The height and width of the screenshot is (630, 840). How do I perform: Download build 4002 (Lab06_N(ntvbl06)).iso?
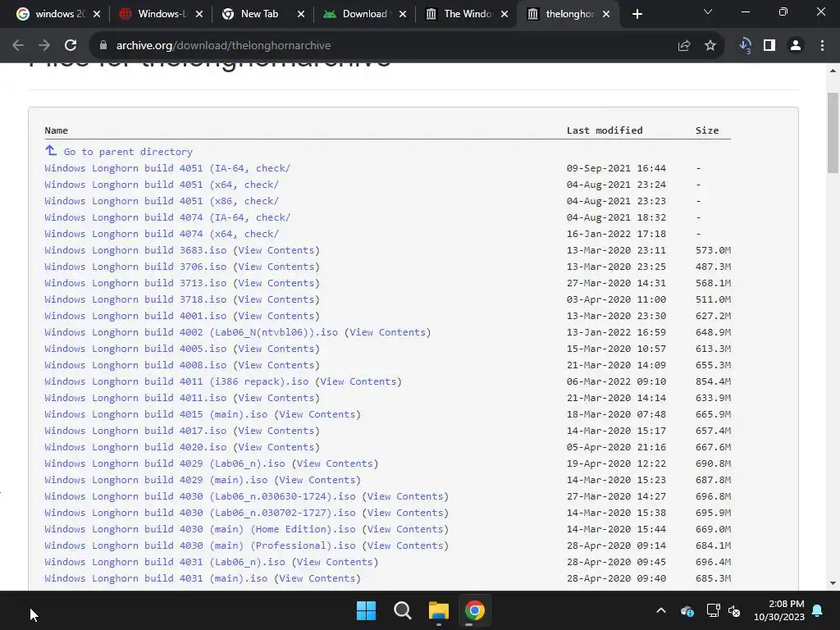click(191, 332)
